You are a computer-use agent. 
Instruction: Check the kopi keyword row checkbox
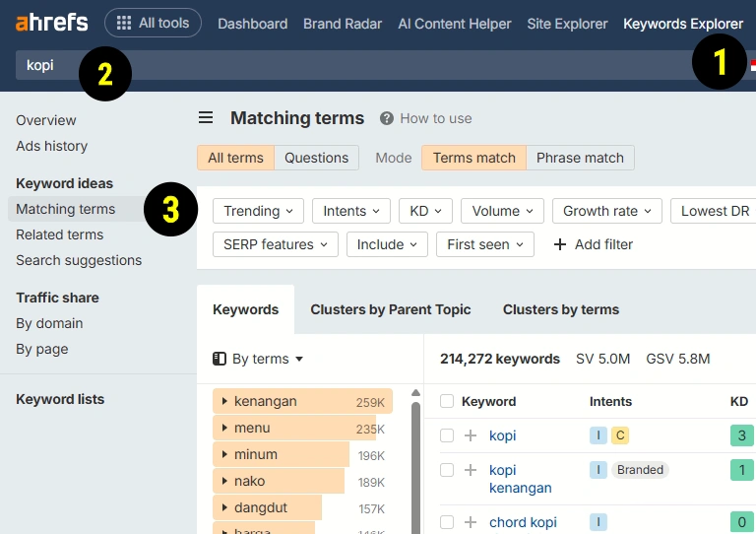tap(447, 435)
